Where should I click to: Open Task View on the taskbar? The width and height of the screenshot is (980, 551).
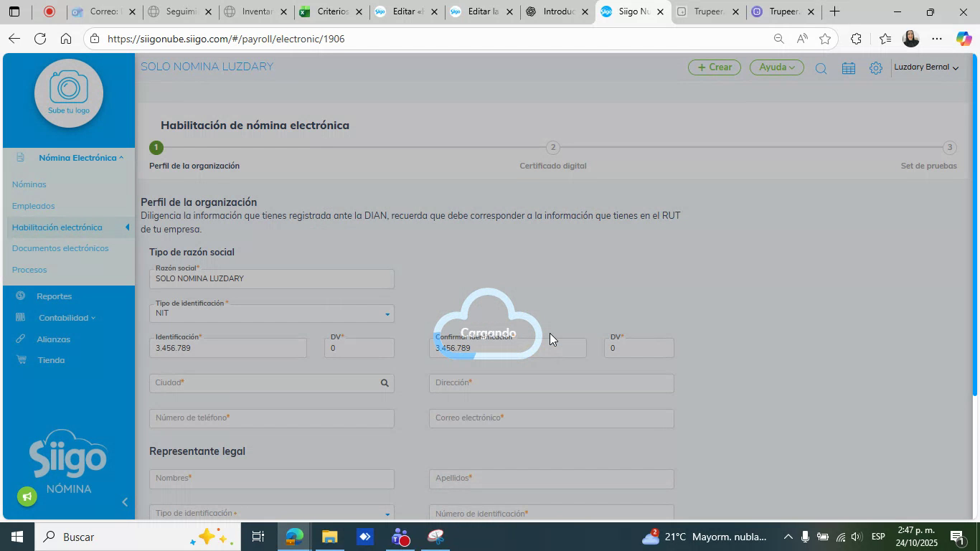(258, 537)
